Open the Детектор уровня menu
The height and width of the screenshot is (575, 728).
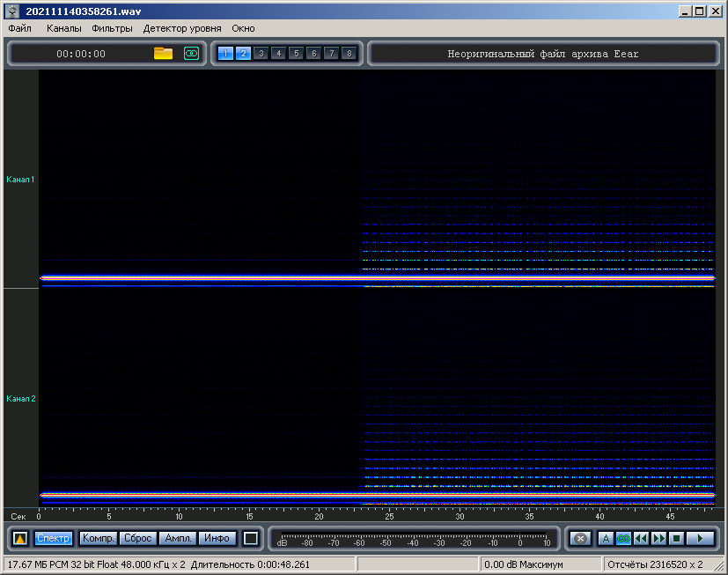coord(182,28)
